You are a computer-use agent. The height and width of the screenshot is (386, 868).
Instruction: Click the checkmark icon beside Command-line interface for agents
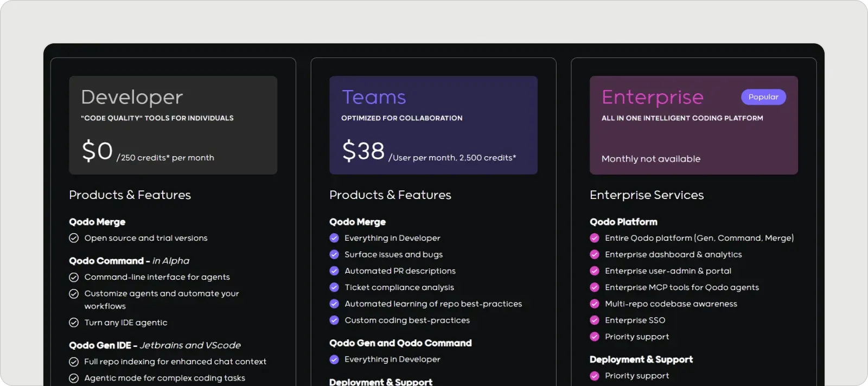coord(74,277)
